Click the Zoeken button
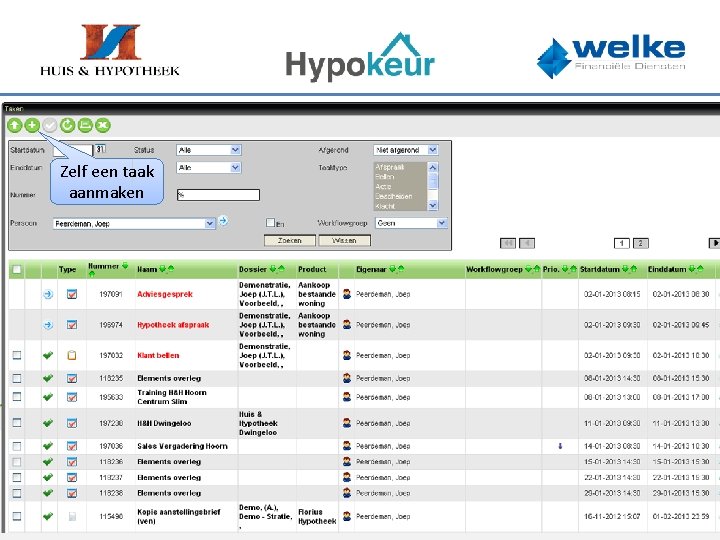720x540 pixels. 290,240
